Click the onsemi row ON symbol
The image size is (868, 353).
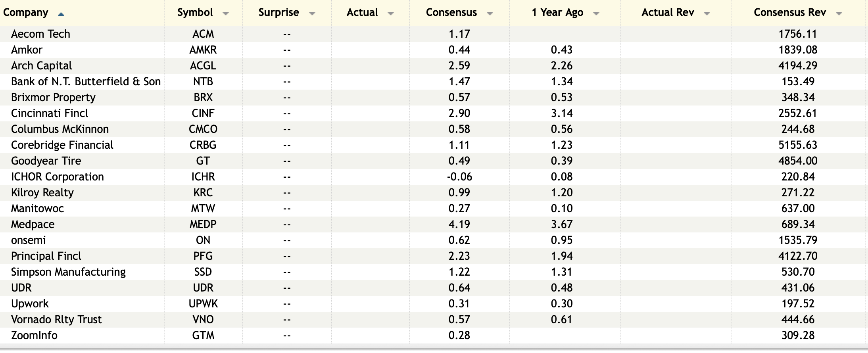[203, 240]
